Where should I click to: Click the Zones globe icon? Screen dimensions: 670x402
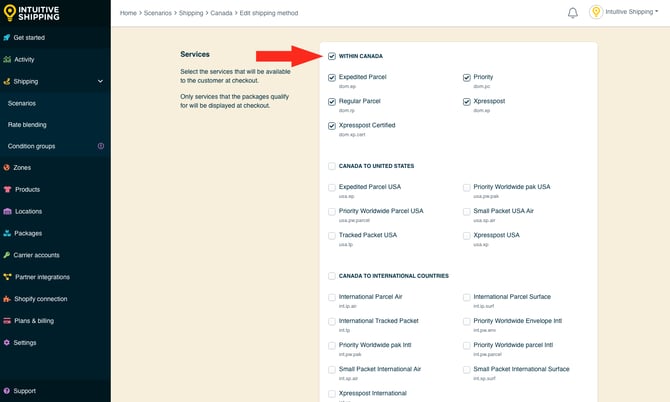6,167
